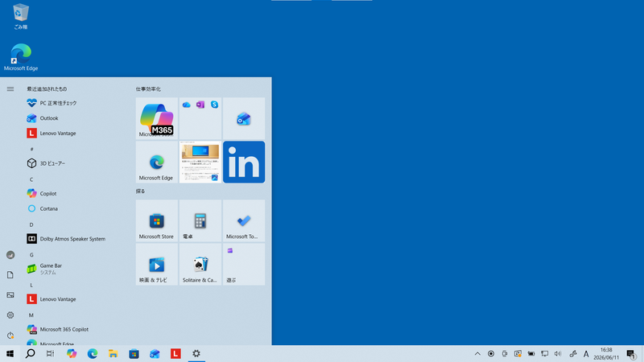The width and height of the screenshot is (644, 362).
Task: Launch Outlook from the recently added list
Action: tap(74, 118)
